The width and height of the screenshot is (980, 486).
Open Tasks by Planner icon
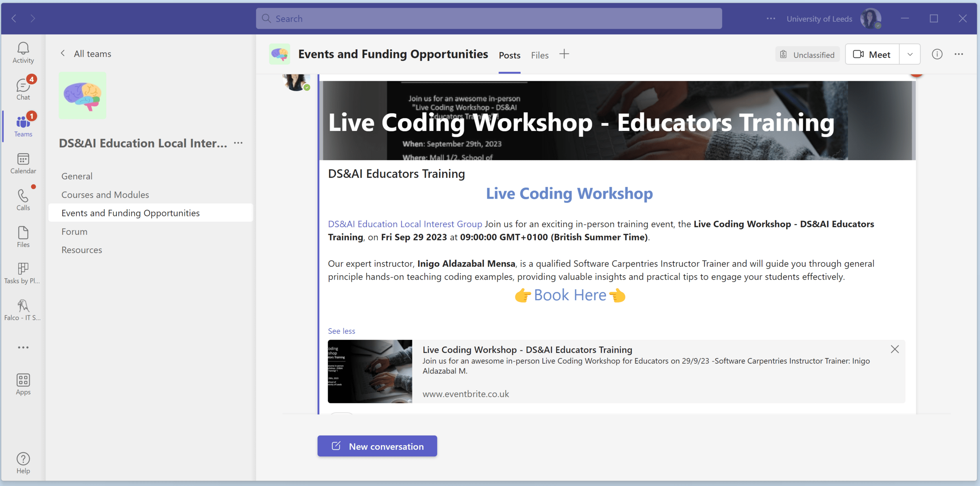(x=23, y=273)
